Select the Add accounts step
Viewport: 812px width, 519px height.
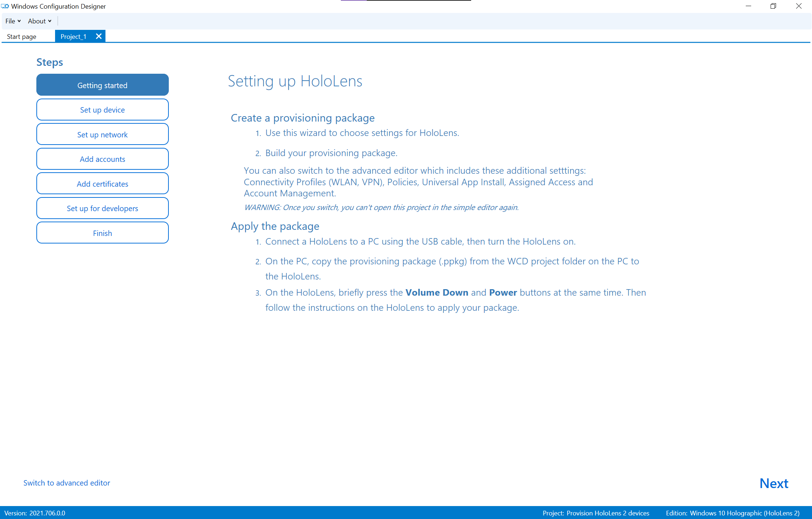tap(102, 159)
